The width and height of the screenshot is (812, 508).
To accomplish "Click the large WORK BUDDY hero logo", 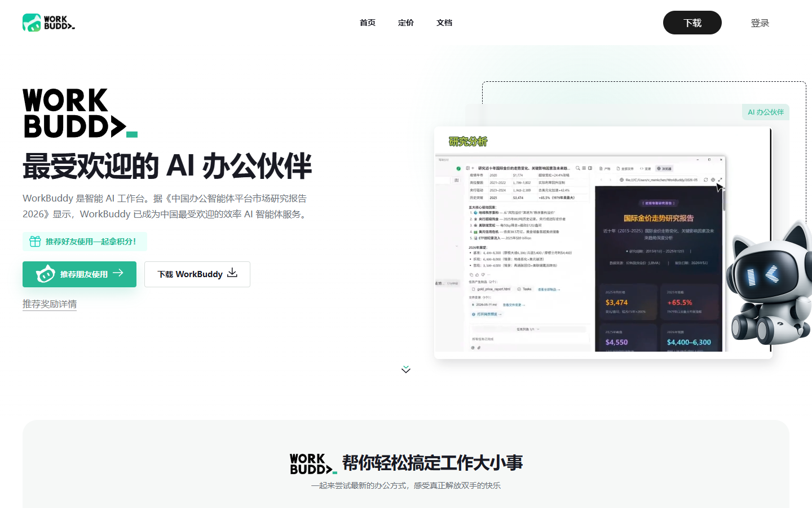I will (80, 113).
